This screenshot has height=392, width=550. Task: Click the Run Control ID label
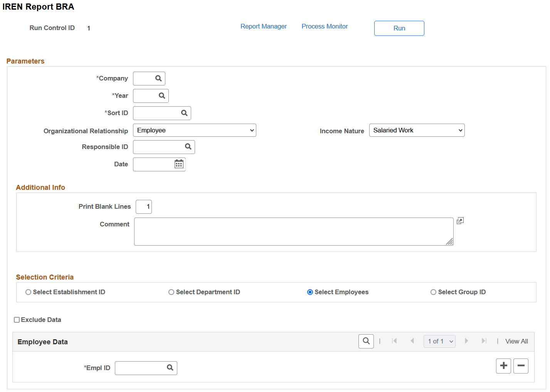point(52,28)
